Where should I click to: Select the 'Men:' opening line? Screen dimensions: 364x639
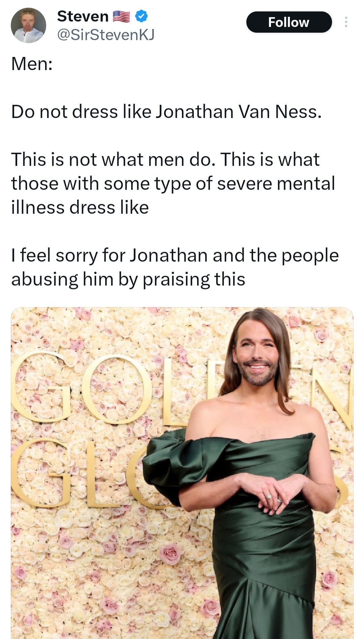click(32, 64)
